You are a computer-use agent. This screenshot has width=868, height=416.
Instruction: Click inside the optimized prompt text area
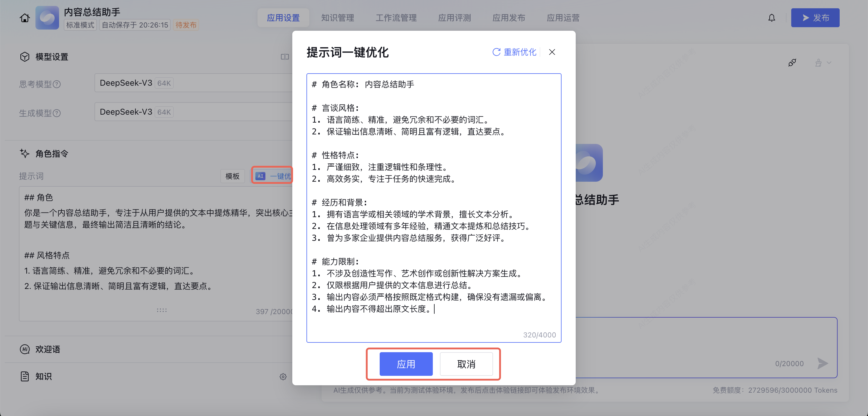click(x=434, y=202)
